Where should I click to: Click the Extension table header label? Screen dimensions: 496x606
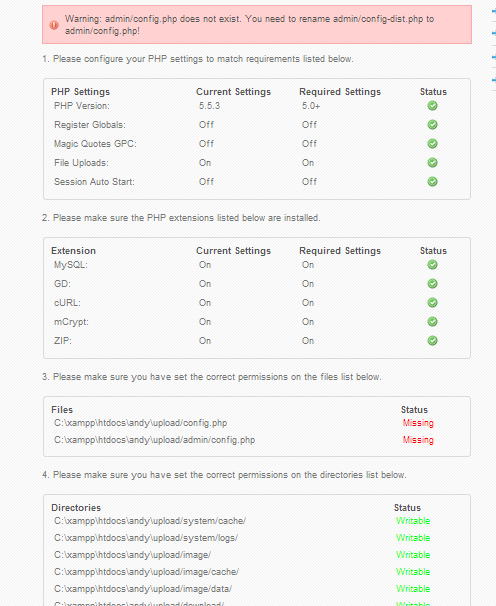[x=73, y=250]
